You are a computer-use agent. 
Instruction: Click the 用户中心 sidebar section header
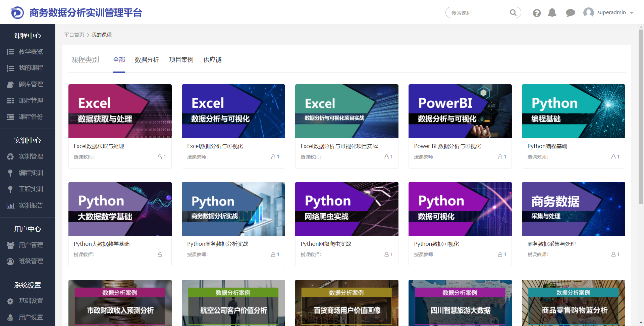pos(28,229)
